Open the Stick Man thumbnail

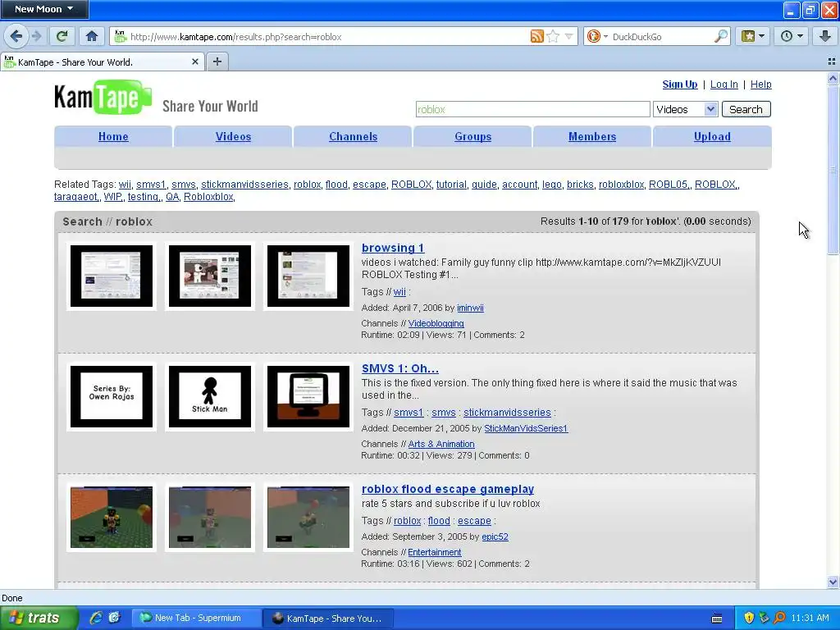[210, 396]
